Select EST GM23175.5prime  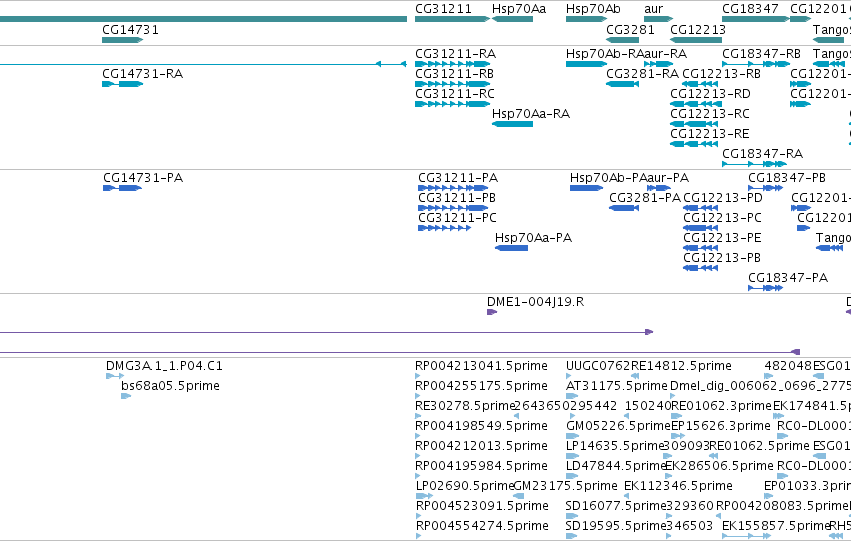519,496
